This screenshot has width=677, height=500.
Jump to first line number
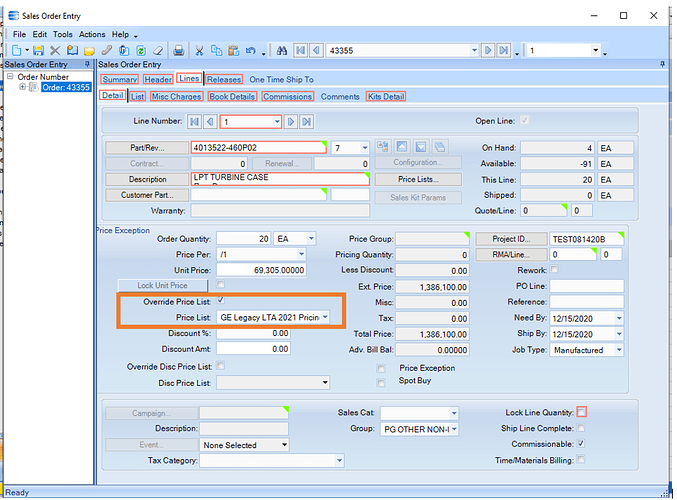(194, 122)
